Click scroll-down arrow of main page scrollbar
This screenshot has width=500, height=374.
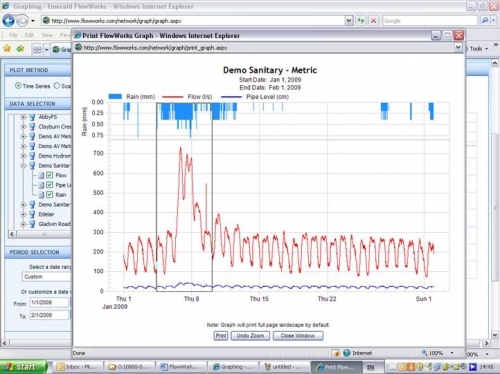pos(495,334)
